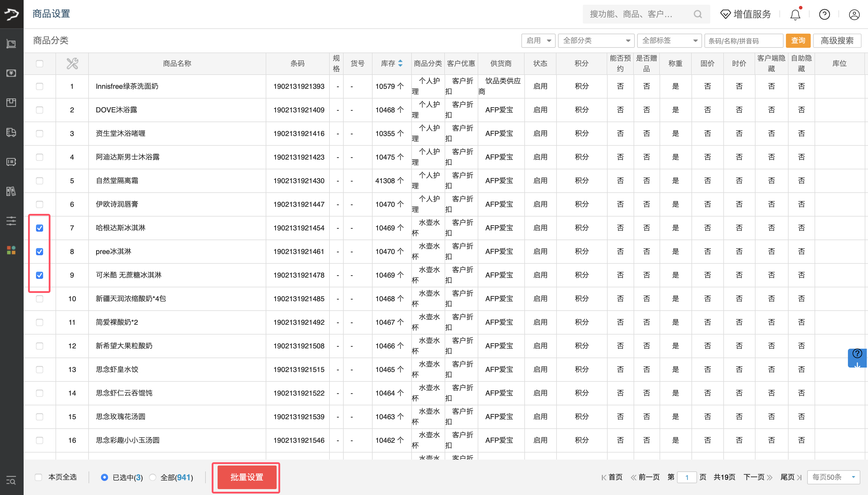Open the user account icon
This screenshot has width=868, height=495.
coord(854,14)
